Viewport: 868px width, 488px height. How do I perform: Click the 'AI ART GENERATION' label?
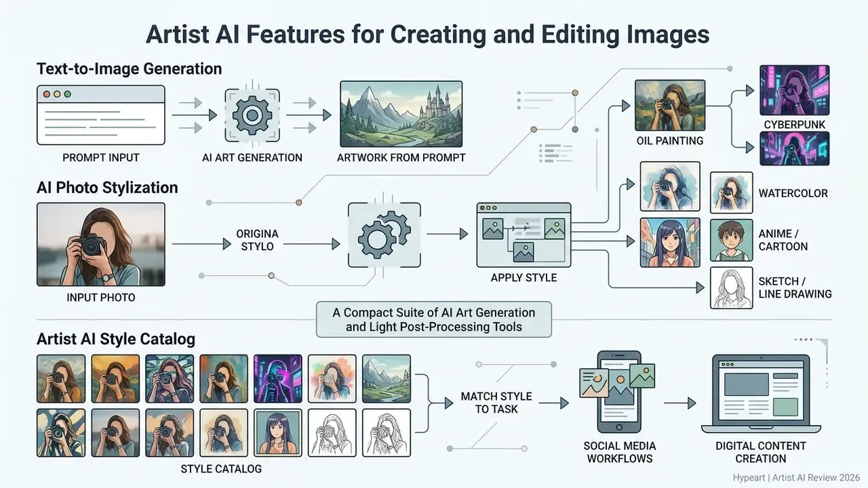(252, 158)
